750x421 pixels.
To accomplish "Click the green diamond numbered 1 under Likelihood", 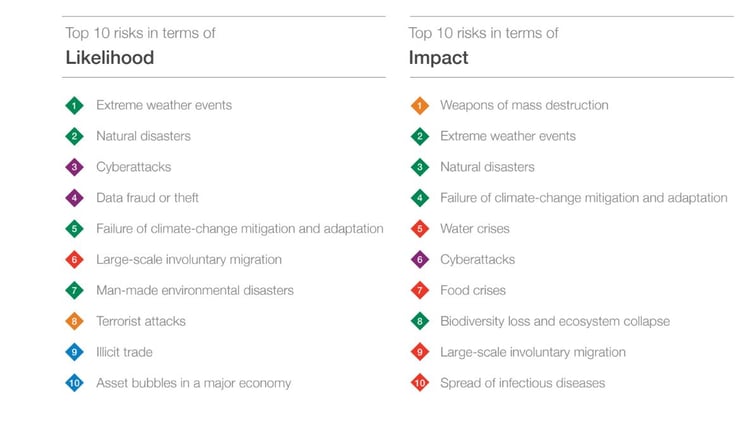I will (x=74, y=105).
